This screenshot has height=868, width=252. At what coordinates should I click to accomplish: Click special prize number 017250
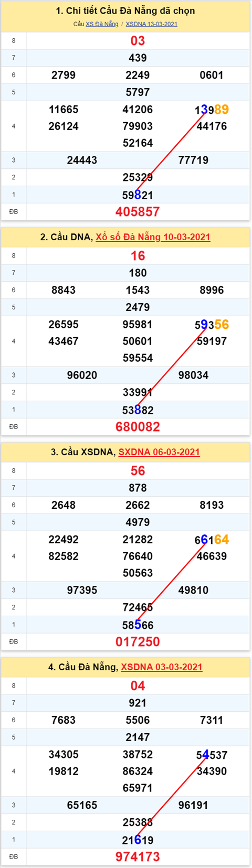(x=138, y=642)
